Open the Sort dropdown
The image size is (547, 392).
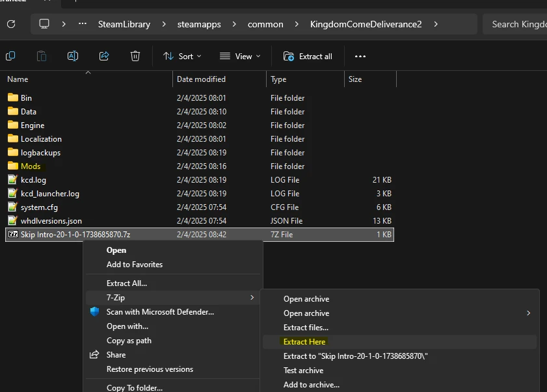(x=182, y=57)
